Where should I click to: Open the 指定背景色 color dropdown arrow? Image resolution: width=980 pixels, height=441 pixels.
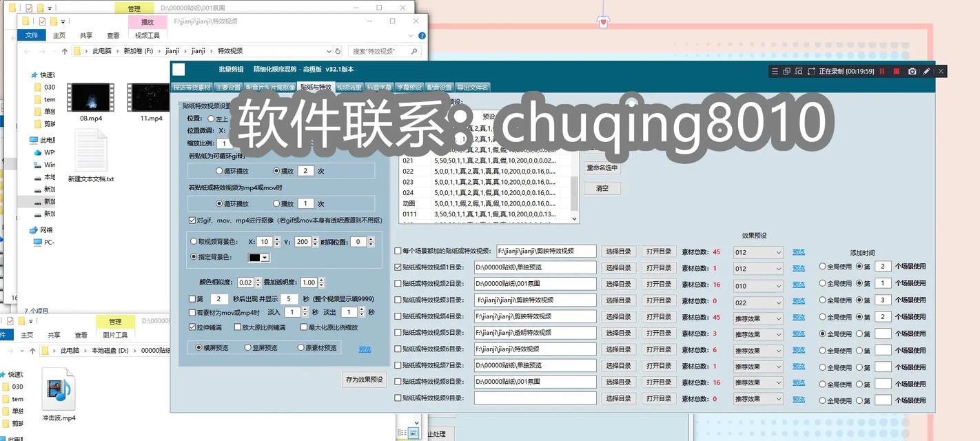tap(265, 258)
